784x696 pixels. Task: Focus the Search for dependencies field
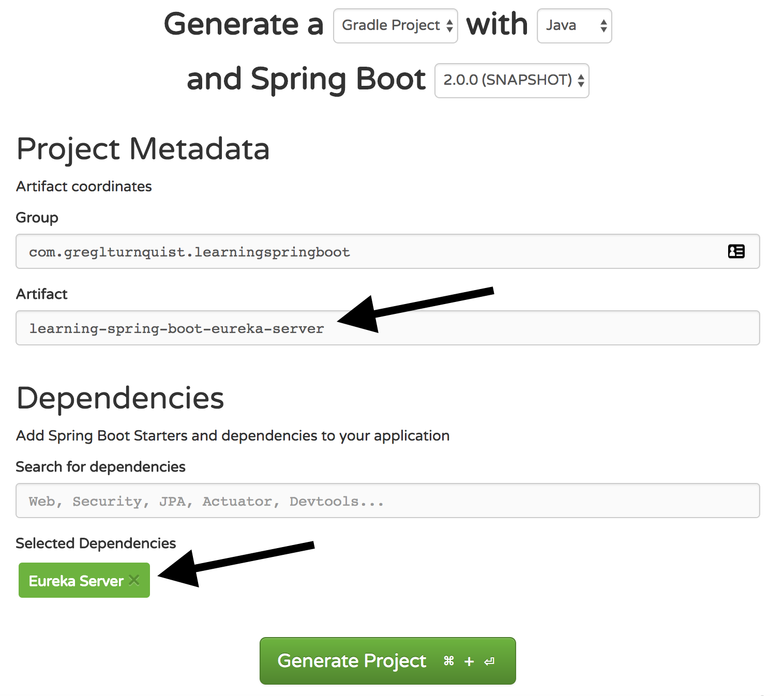[388, 501]
